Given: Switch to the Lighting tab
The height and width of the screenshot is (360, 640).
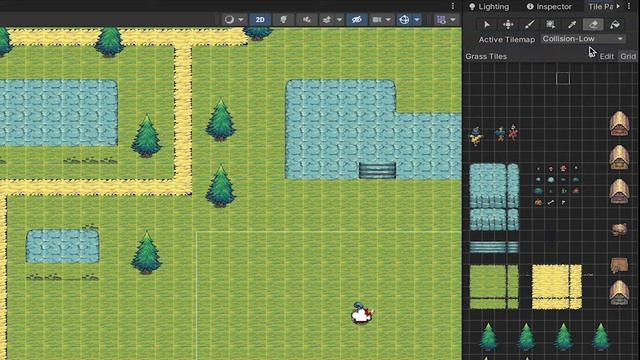Looking at the screenshot, I should (x=489, y=7).
